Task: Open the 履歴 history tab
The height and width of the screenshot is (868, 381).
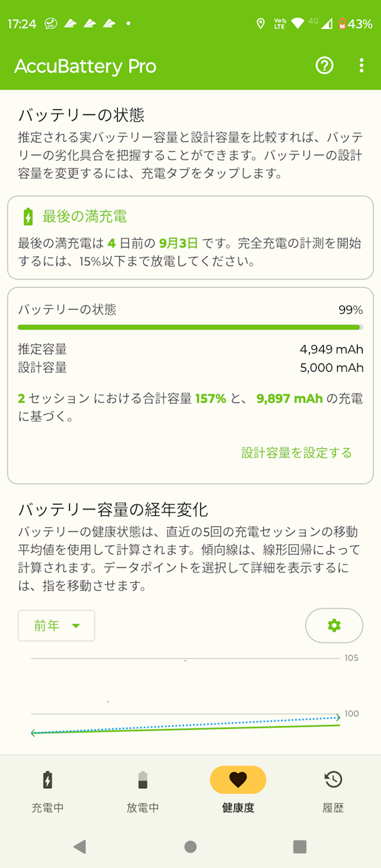Action: [333, 792]
